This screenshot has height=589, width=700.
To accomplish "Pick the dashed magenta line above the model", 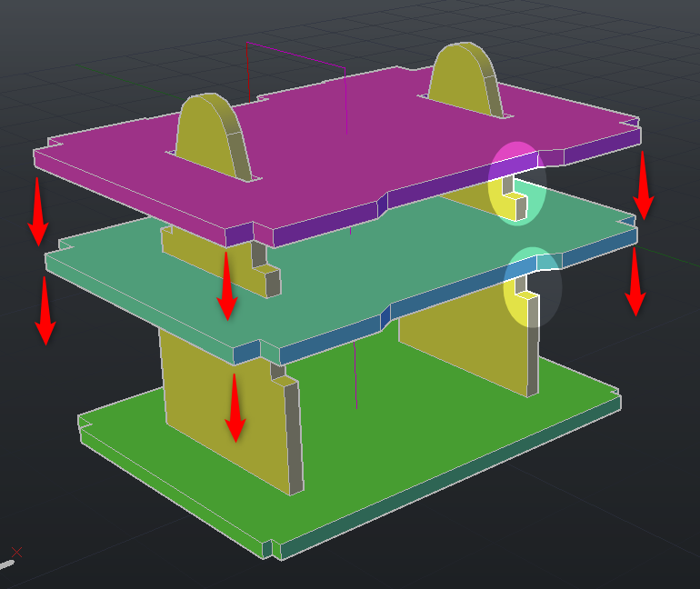I will [x=295, y=54].
